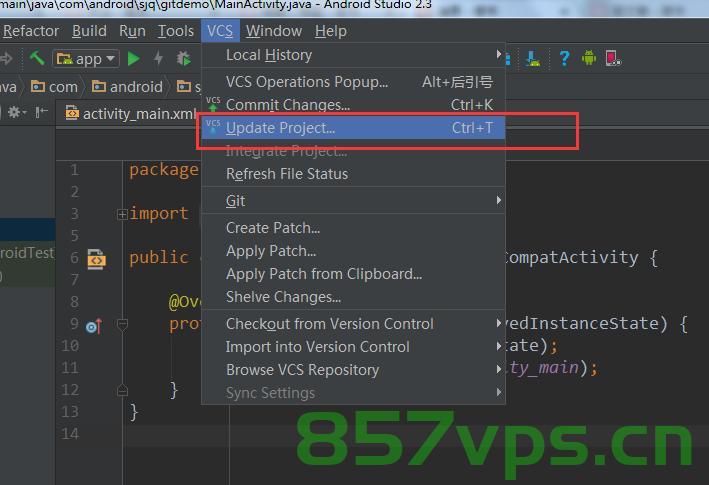This screenshot has height=485, width=709.
Task: Choose Apply Patch from Clipboard
Action: [353, 274]
